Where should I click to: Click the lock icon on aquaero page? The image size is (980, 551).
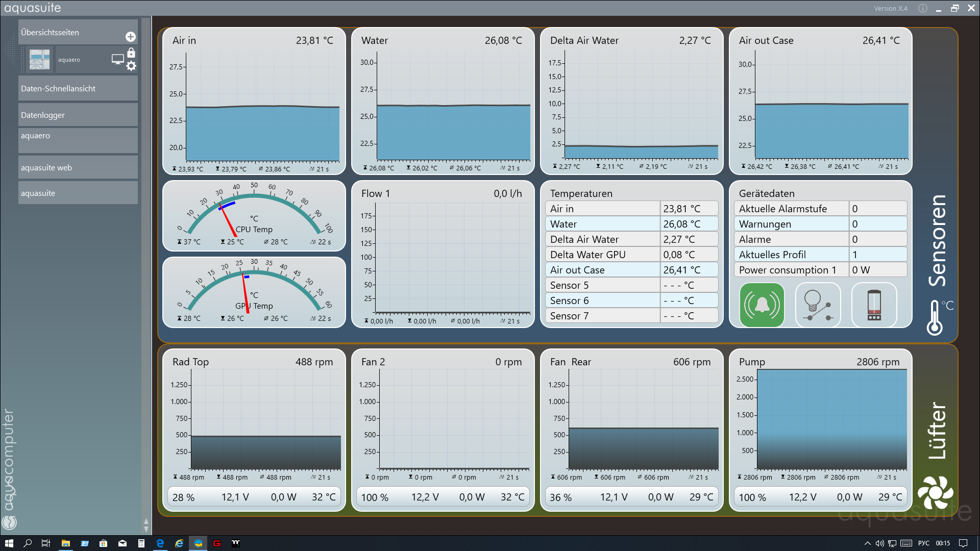point(131,53)
